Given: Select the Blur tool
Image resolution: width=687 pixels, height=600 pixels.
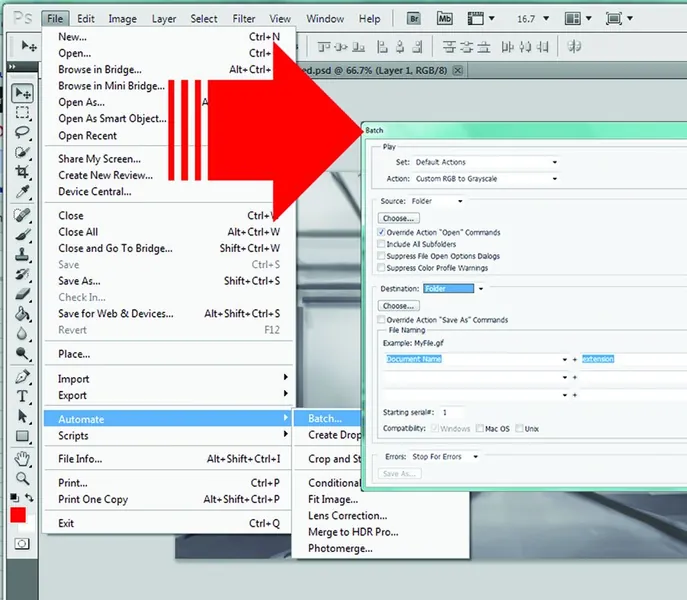Looking at the screenshot, I should point(22,334).
